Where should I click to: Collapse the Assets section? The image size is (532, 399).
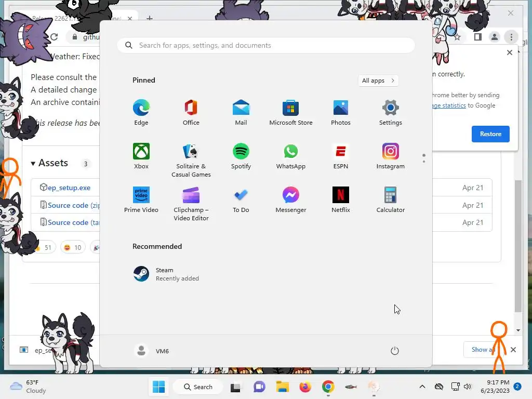pyautogui.click(x=49, y=163)
